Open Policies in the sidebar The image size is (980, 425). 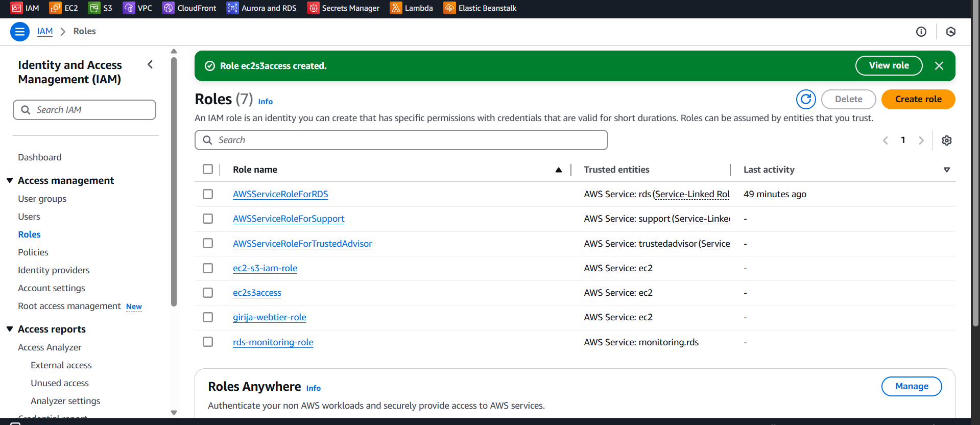[33, 252]
